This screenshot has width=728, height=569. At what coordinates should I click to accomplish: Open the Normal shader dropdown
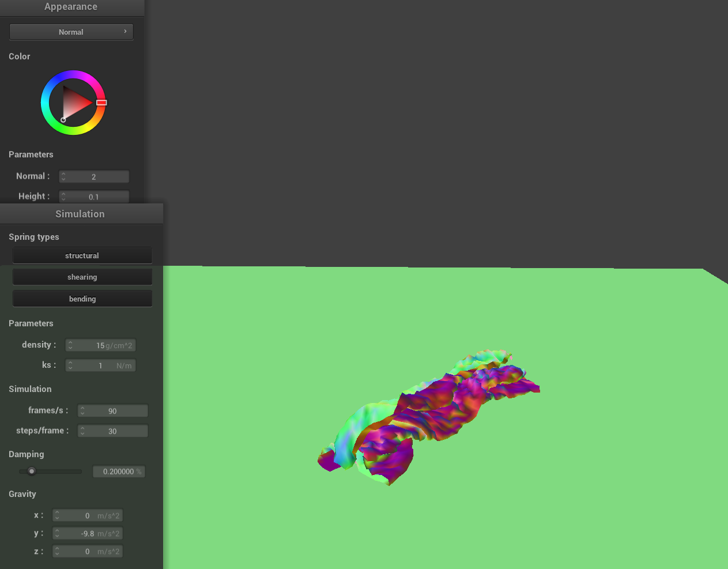71,32
